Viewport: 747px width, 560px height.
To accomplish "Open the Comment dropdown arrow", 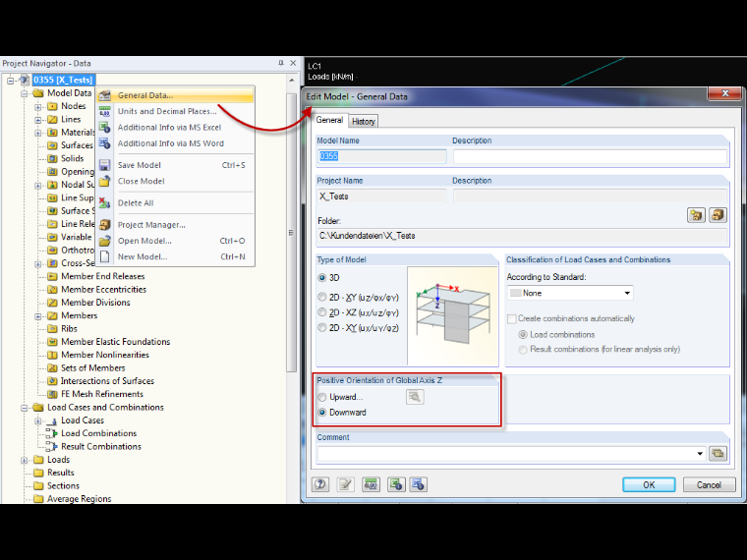I will click(700, 453).
